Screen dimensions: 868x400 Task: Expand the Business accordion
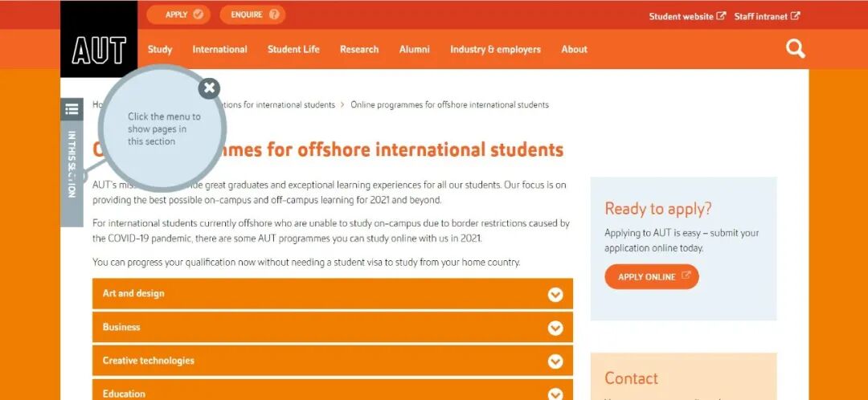tap(333, 328)
